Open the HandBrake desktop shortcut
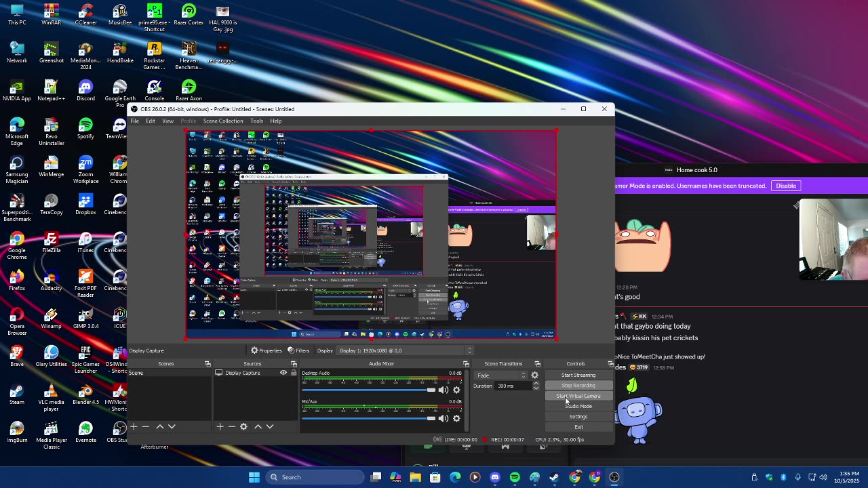Viewport: 868px width, 488px height. click(x=120, y=53)
